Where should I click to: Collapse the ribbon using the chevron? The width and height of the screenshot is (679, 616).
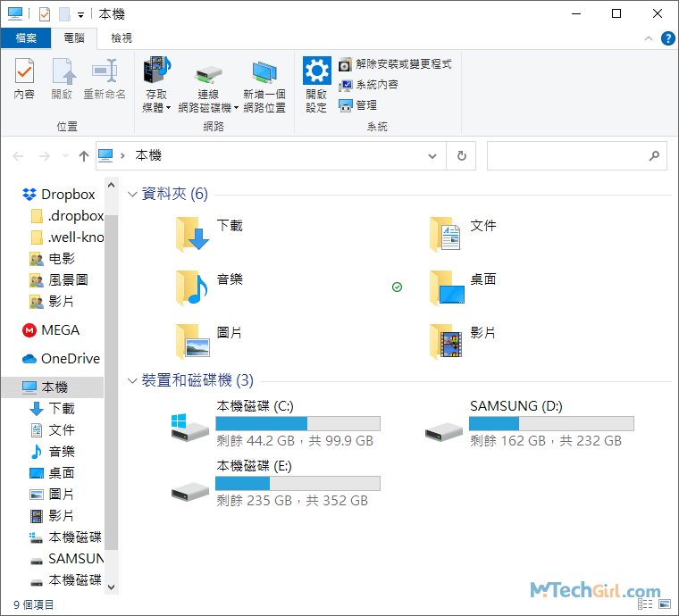648,38
